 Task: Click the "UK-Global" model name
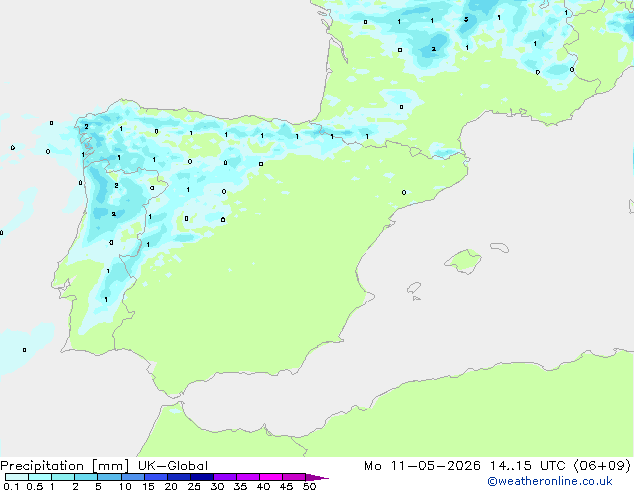[173, 466]
